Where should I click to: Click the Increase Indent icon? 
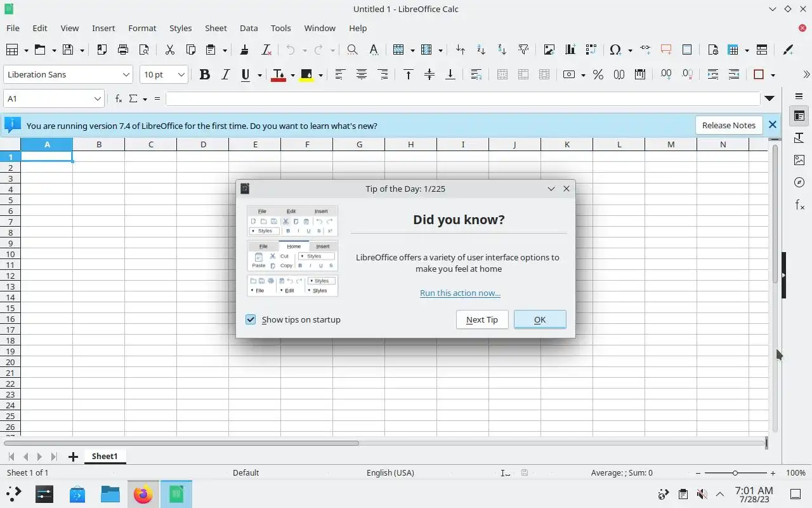[713, 74]
